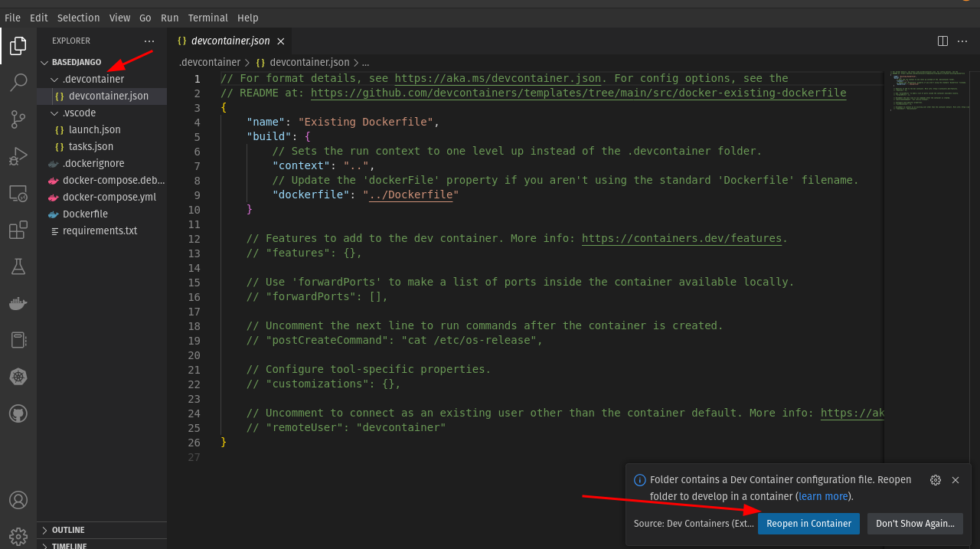This screenshot has height=549, width=980.
Task: Select the devcontainer.json editor tab
Action: 230,41
